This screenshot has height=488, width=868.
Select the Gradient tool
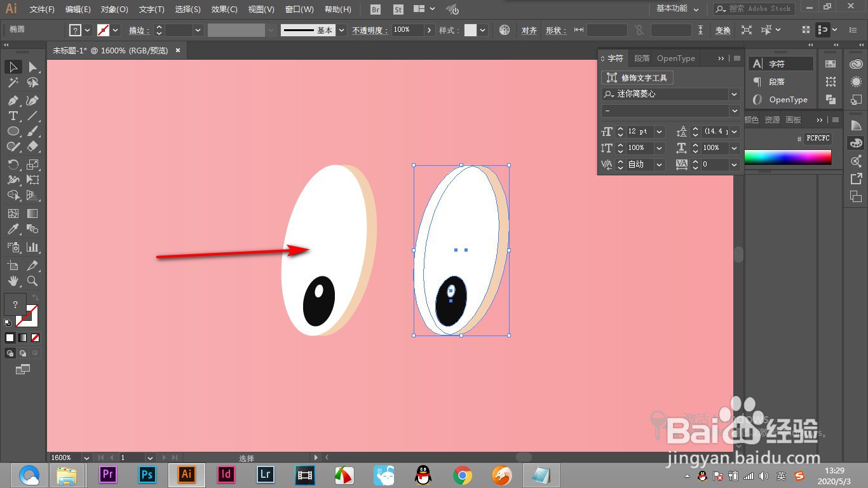32,213
